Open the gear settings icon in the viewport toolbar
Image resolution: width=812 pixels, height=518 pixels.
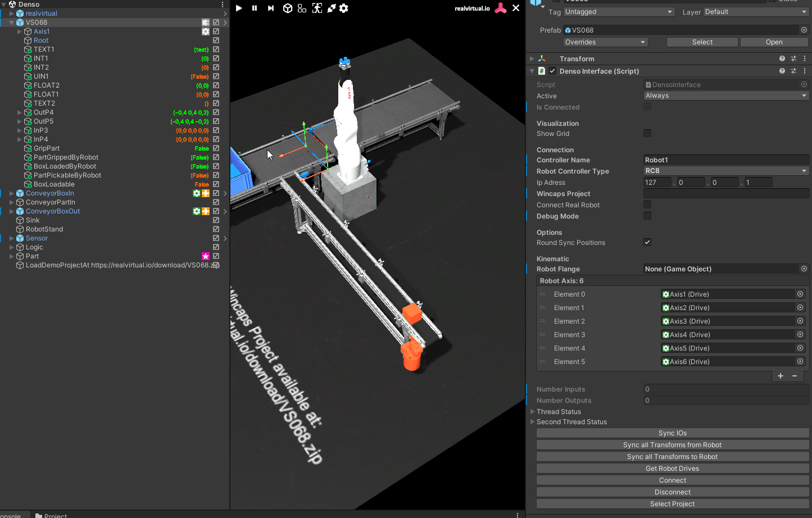[x=344, y=8]
